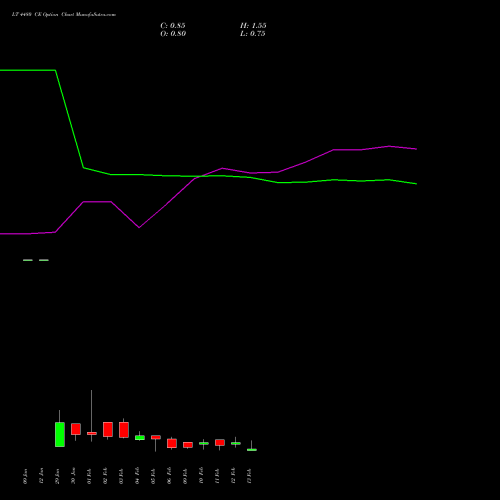500x500 pixels.
Task: Click the red candle above 02 Feb
Action: click(x=108, y=429)
